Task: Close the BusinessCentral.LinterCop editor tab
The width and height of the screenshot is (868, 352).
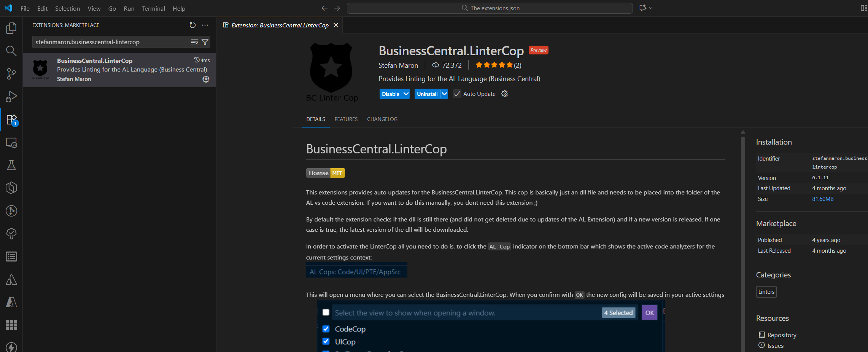Action: click(x=336, y=25)
